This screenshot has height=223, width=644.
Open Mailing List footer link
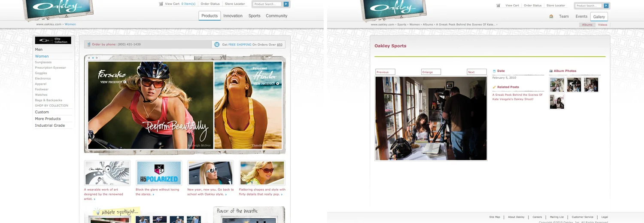(x=557, y=217)
